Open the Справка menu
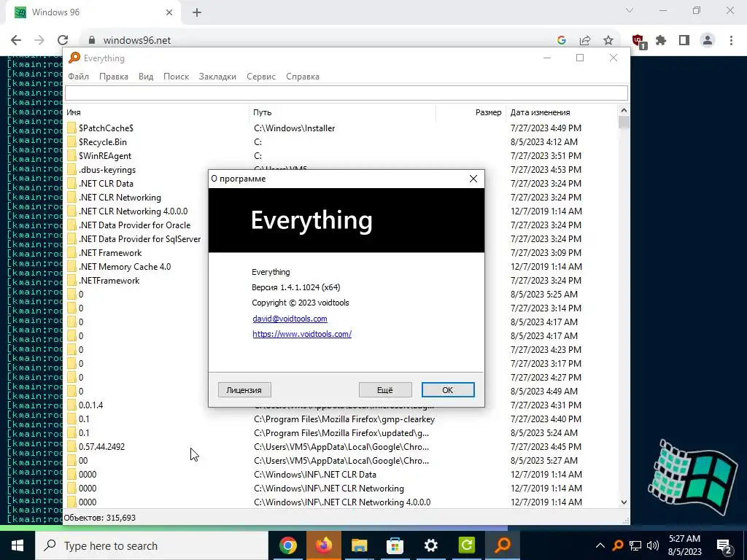This screenshot has height=560, width=747. 303,76
